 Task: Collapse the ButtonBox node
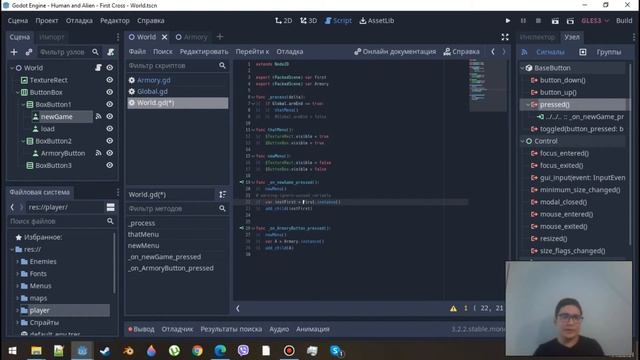(18, 92)
